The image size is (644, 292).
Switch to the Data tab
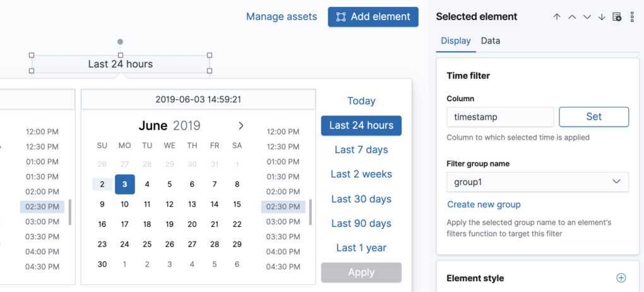(x=490, y=40)
